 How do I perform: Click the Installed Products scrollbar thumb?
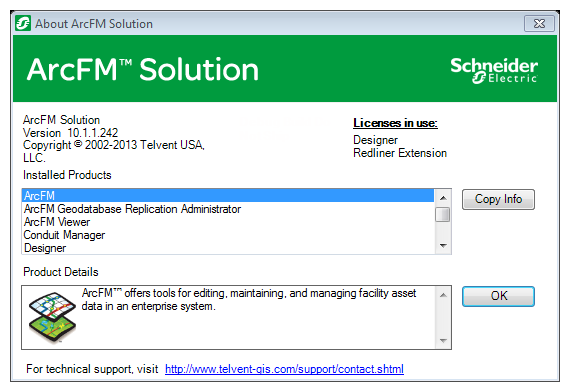coord(443,214)
